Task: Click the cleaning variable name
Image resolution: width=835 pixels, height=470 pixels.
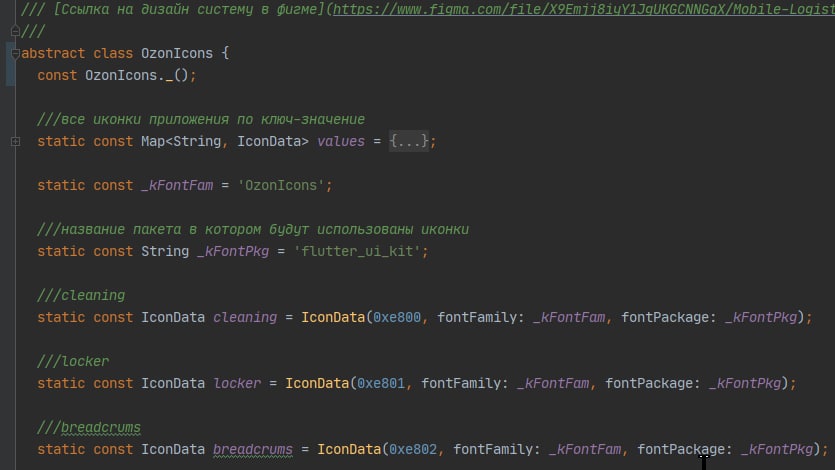Action: click(x=245, y=317)
